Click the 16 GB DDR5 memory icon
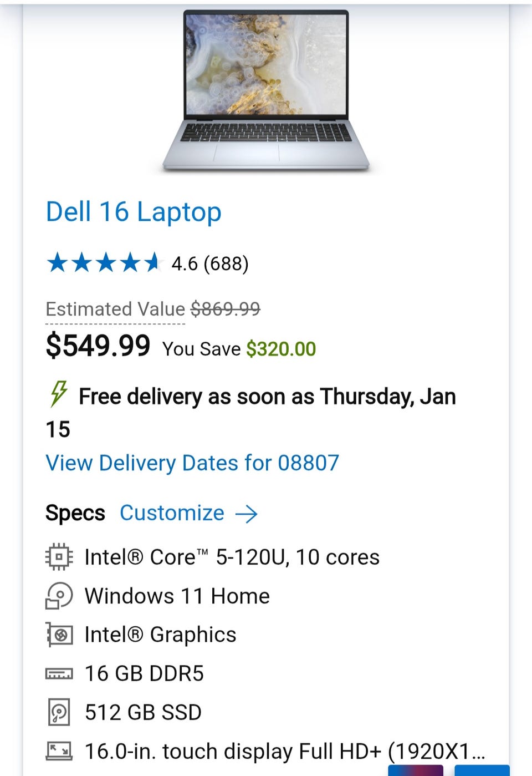 (59, 673)
